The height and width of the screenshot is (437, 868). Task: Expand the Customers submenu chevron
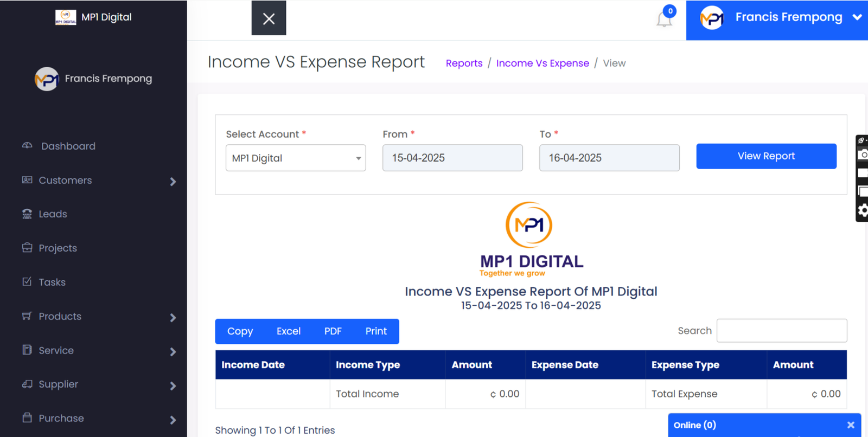[173, 182]
